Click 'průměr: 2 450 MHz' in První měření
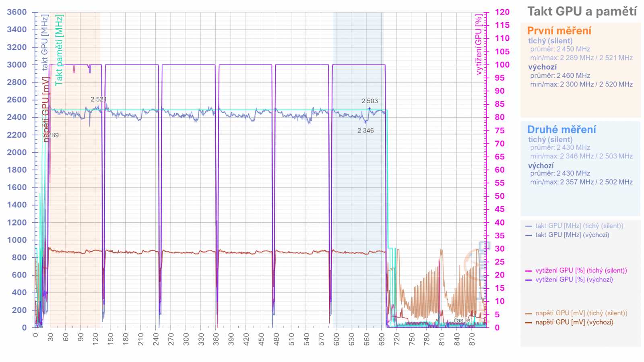The height and width of the screenshot is (362, 644). 560,49
